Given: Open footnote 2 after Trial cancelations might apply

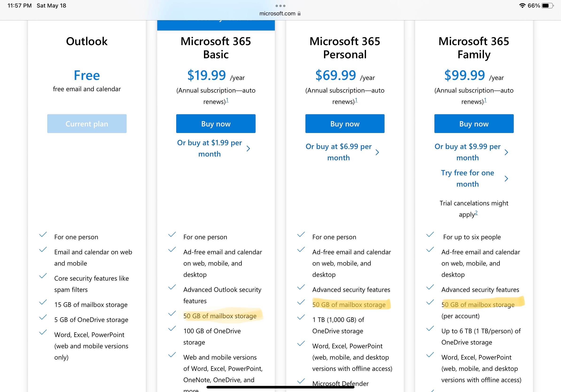Looking at the screenshot, I should click(x=477, y=213).
